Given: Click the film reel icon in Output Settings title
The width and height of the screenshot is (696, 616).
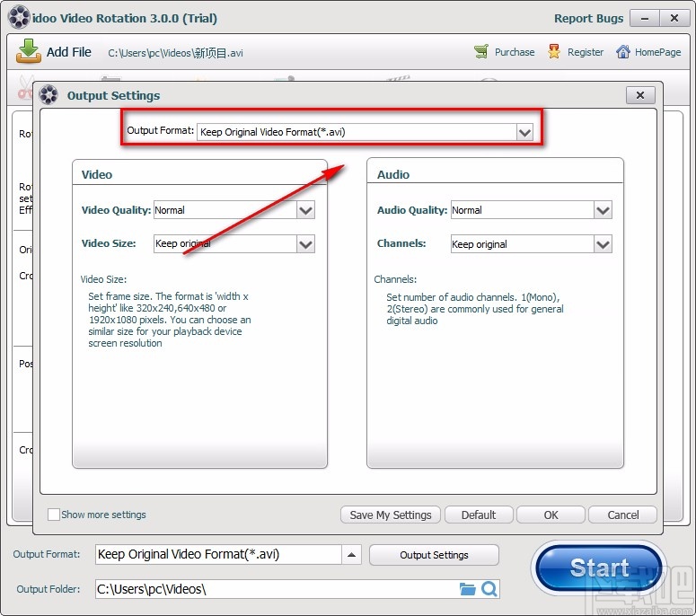Looking at the screenshot, I should 48,95.
